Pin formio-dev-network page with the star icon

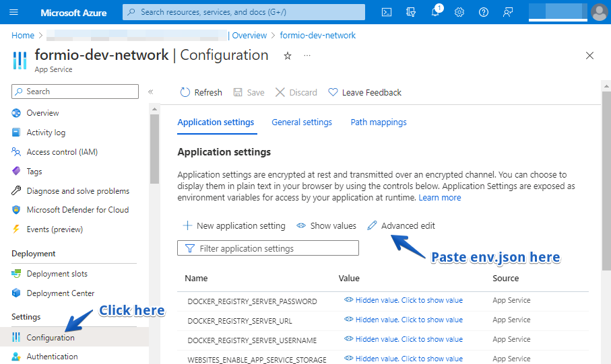coord(288,56)
